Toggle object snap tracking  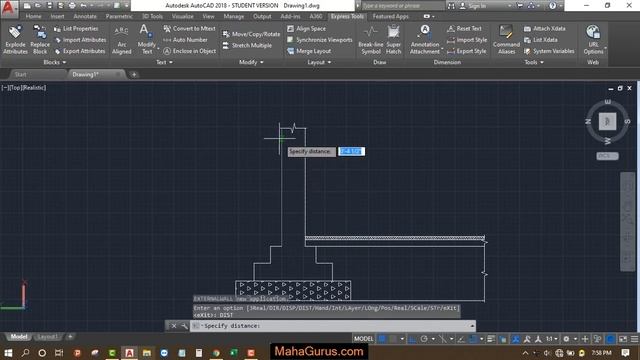pos(461,339)
